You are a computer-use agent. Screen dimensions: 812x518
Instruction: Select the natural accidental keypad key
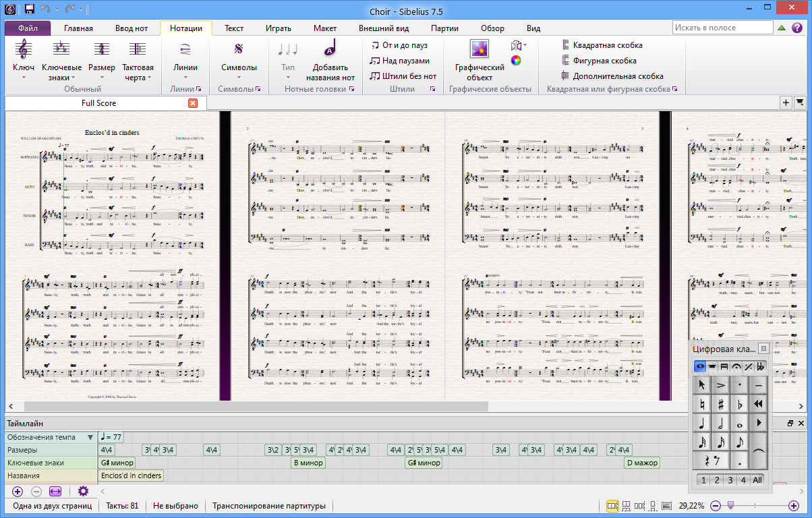[702, 405]
